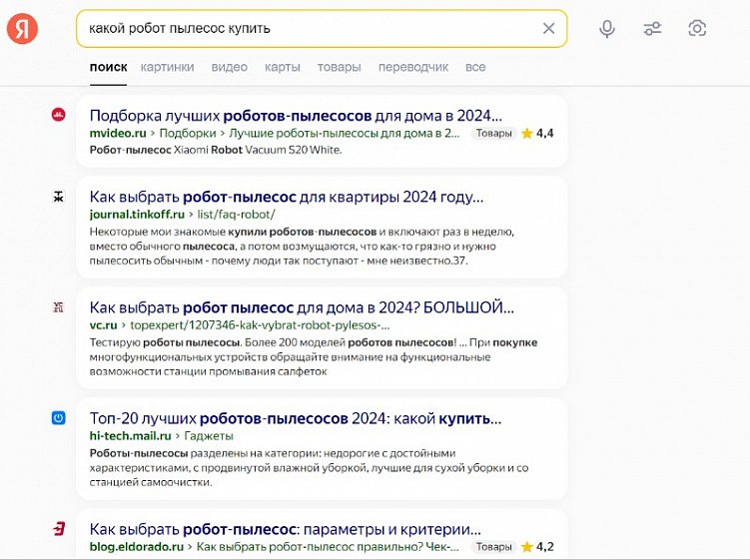Click the mvideo.ru domain link
Screen dimensions: 750x560
click(x=118, y=134)
